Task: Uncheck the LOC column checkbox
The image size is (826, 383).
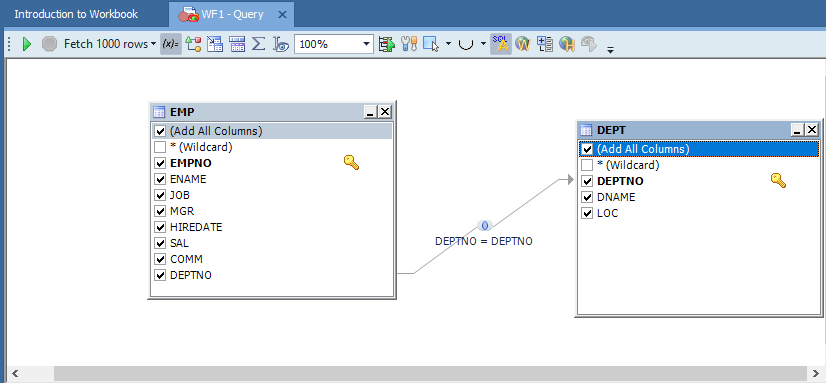Action: [587, 213]
